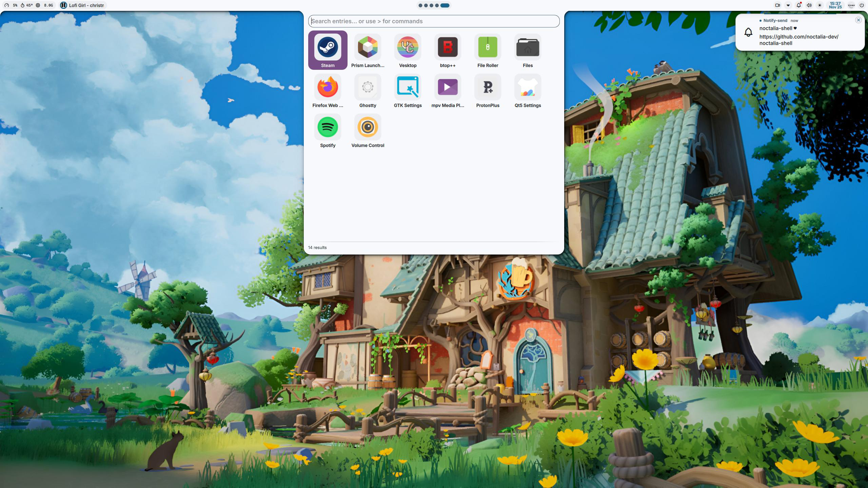Dismiss the noctalia-shell notification
Screen dimensions: 868x488
(858, 20)
